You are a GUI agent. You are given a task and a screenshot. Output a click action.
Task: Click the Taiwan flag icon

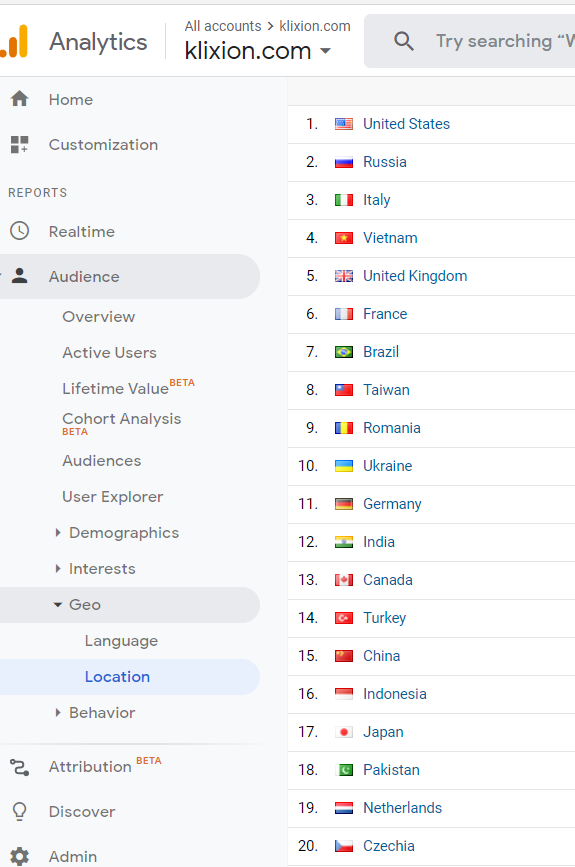coord(344,390)
